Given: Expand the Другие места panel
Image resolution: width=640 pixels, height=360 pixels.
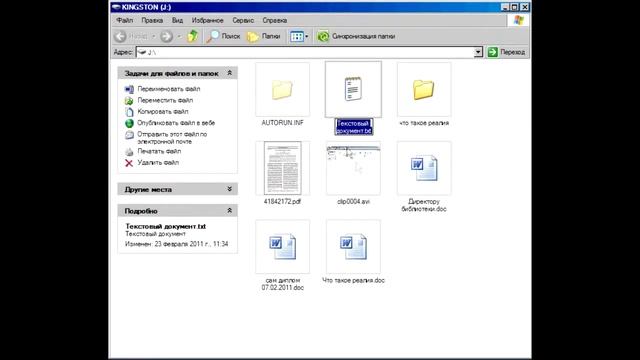Looking at the screenshot, I should pos(229,189).
